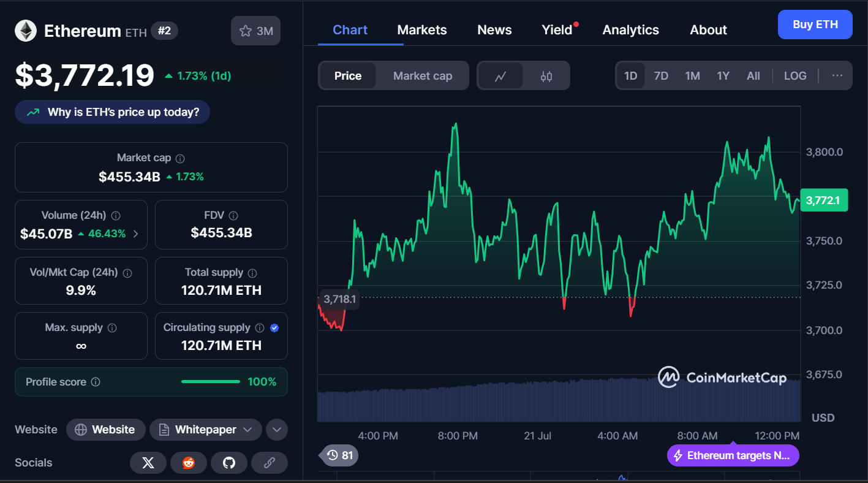
Task: Select Market cap chart mode
Action: click(x=423, y=76)
